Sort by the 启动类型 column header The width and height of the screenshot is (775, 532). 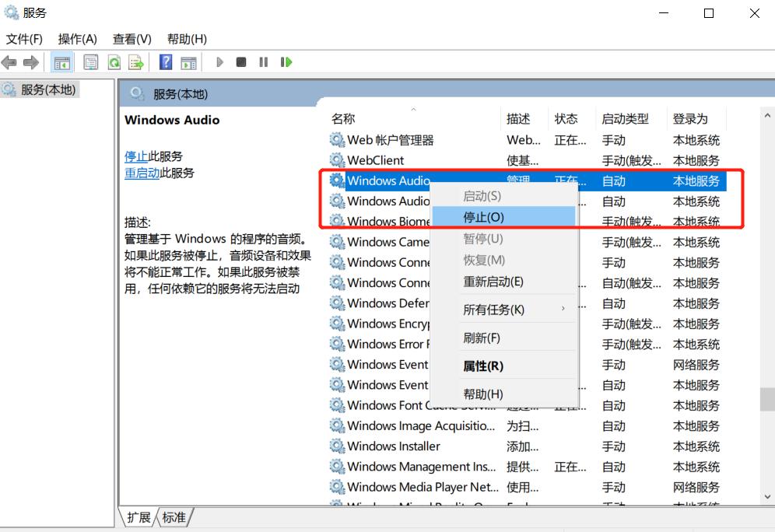[631, 118]
